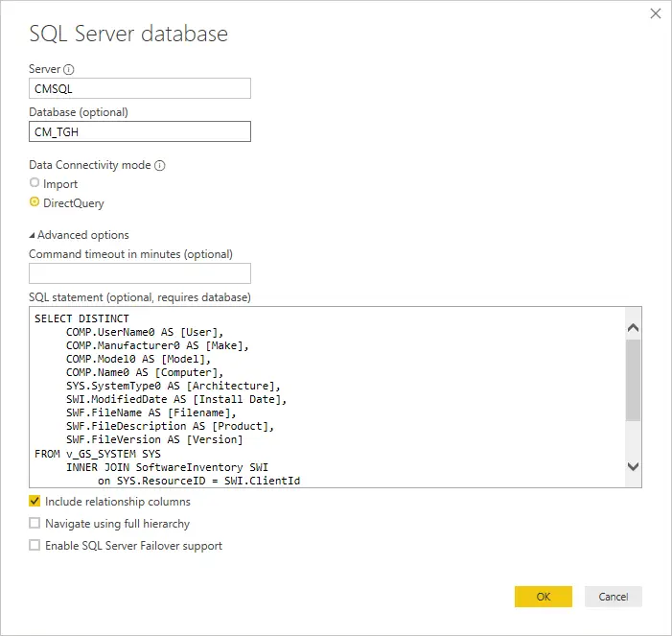Click the COMP.Manufacturer0 AS [Make] line
Image resolution: width=672 pixels, height=636 pixels.
[x=157, y=345]
